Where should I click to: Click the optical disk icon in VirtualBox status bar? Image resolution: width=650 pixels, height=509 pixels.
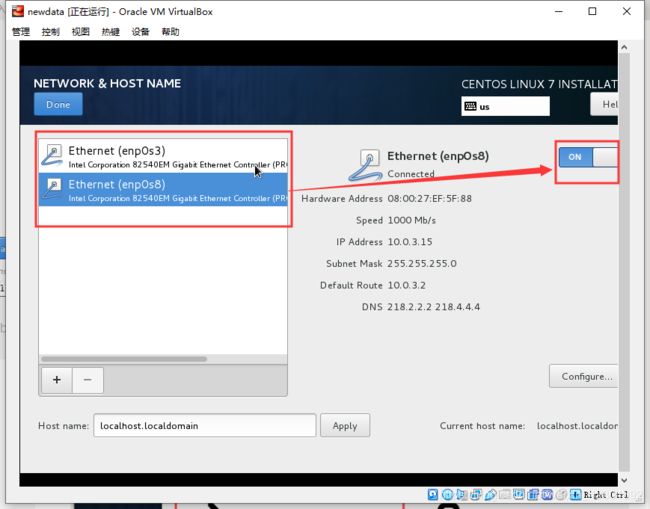(448, 494)
